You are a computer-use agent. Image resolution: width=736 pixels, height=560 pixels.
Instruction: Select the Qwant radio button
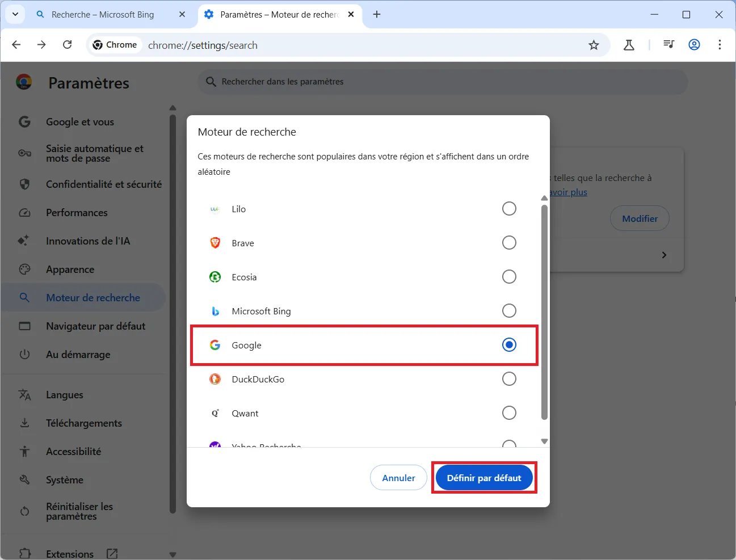pyautogui.click(x=509, y=413)
